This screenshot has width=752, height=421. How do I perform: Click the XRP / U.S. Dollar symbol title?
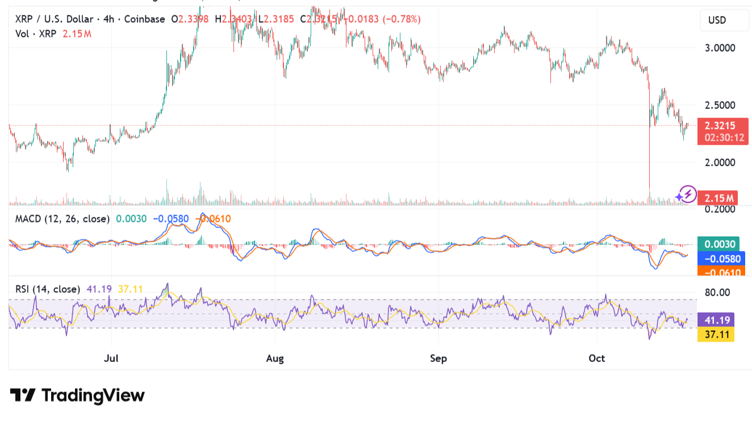coord(54,19)
